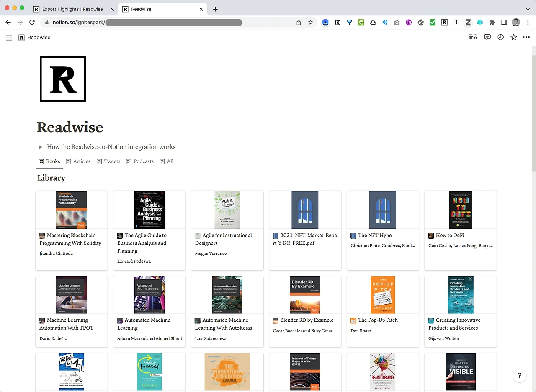
Task: Open Creating Innovative Products and Services title
Action: click(x=454, y=324)
